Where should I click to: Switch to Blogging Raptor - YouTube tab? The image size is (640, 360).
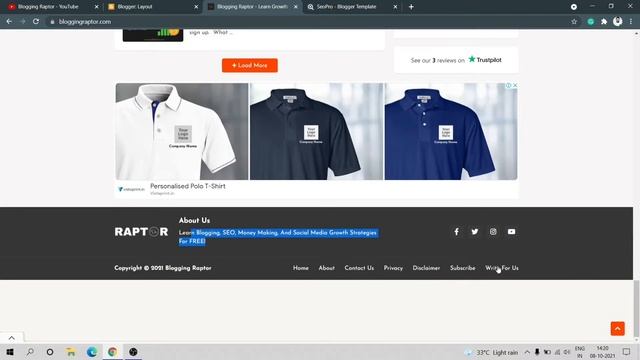(48, 7)
